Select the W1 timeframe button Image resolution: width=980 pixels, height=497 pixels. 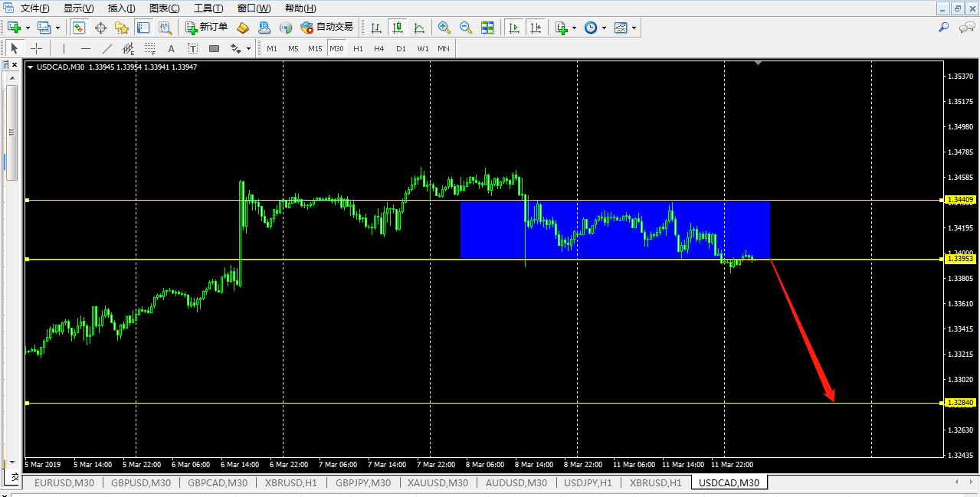click(x=423, y=48)
